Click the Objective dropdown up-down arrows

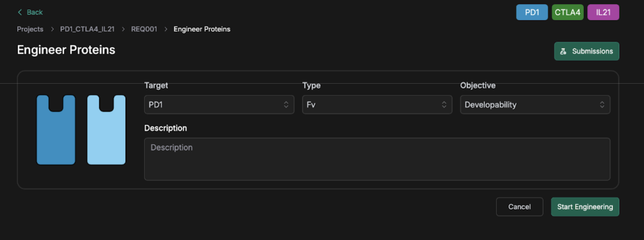tap(602, 105)
